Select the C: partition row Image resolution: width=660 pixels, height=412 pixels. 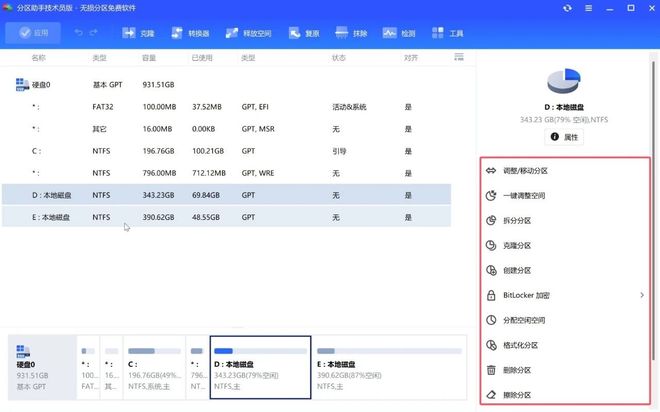click(226, 151)
